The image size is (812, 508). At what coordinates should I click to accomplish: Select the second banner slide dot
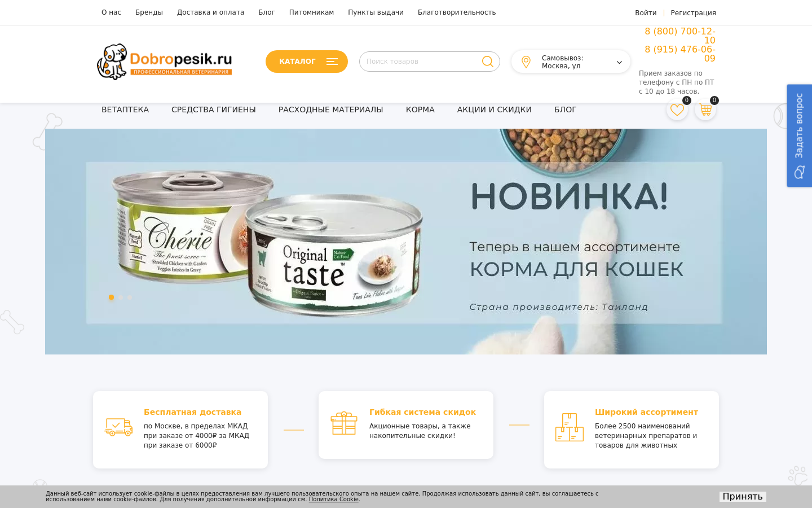point(121,297)
